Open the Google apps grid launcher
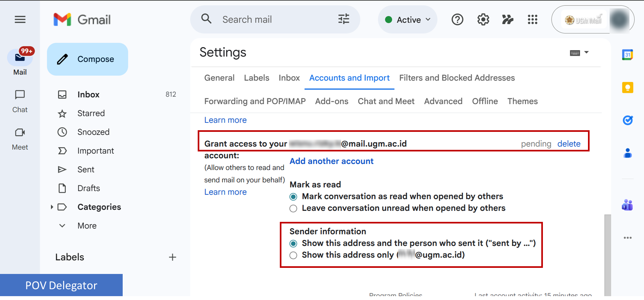Viewport: 644px width, 300px height. (x=533, y=20)
